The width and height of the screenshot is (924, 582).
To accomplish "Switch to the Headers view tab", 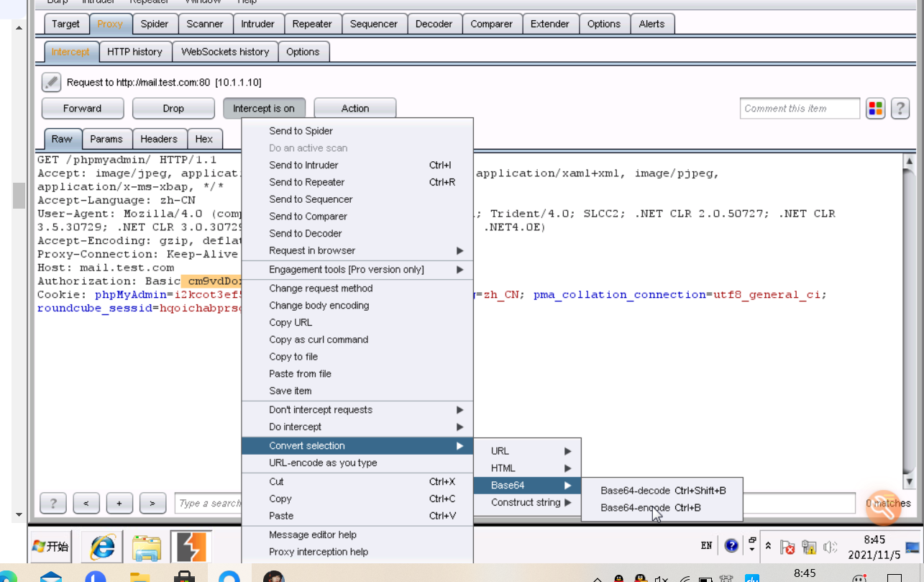I will (x=159, y=139).
